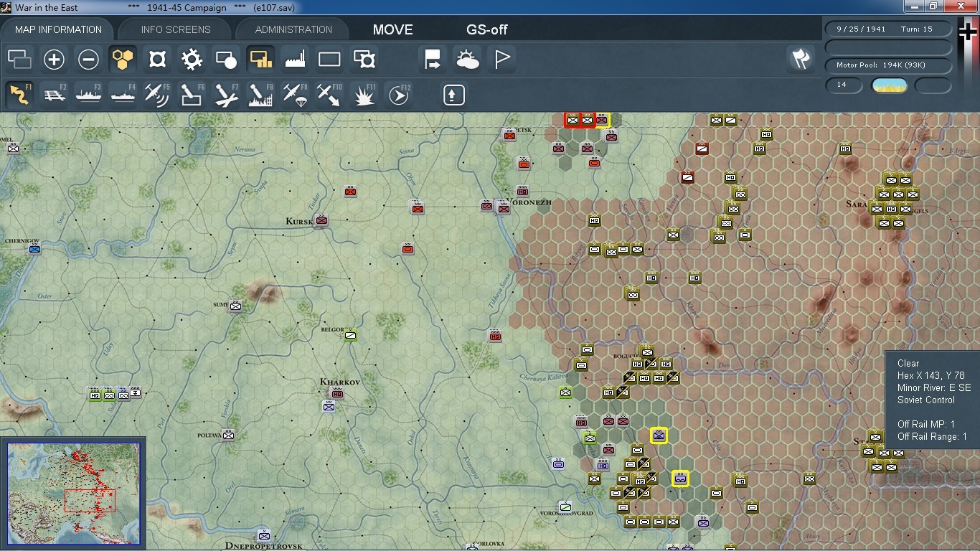Image resolution: width=980 pixels, height=551 pixels.
Task: Click the weather wheat-field indicator
Action: pos(889,85)
